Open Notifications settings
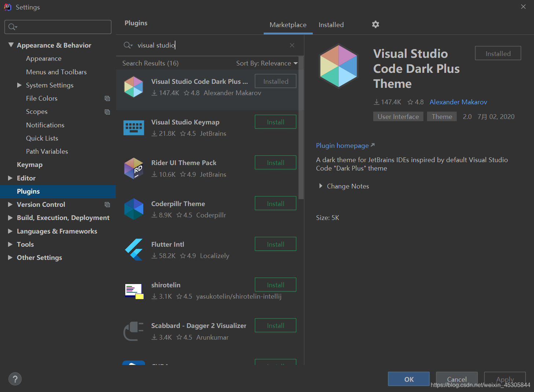 pos(45,125)
